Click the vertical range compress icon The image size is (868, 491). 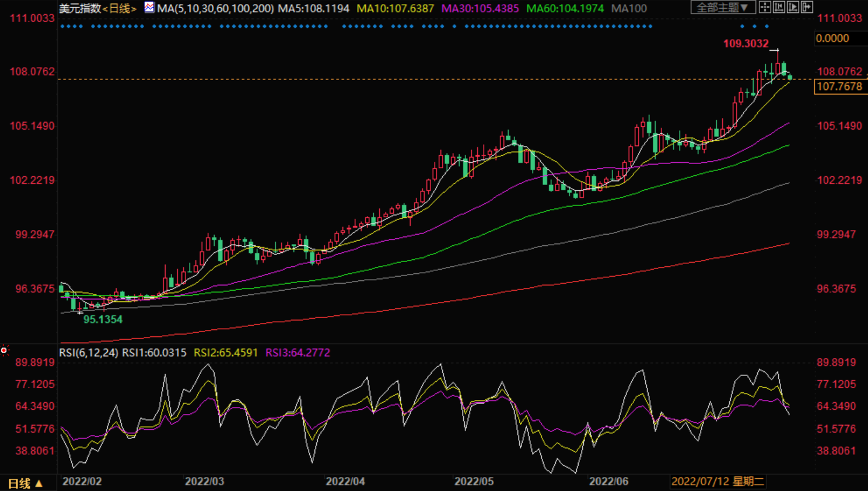pos(779,7)
